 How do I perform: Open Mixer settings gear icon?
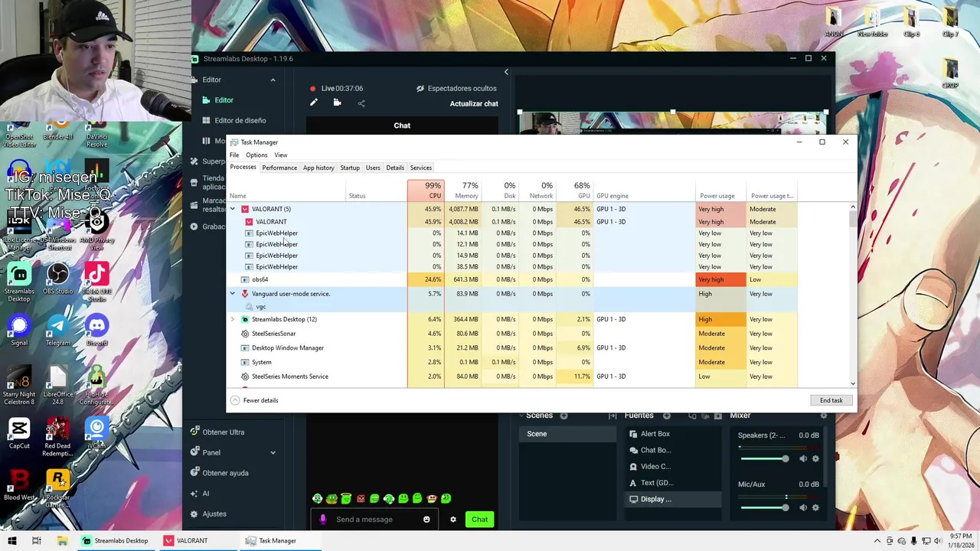(x=824, y=416)
